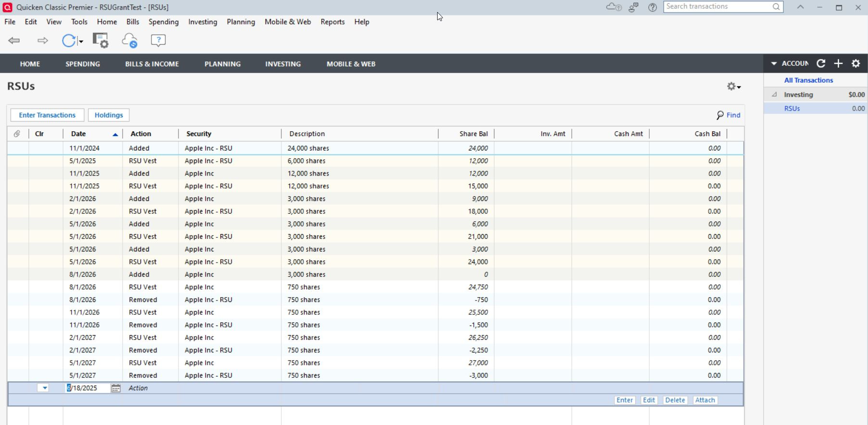
Task: Open the calendar date picker icon
Action: pos(116,388)
